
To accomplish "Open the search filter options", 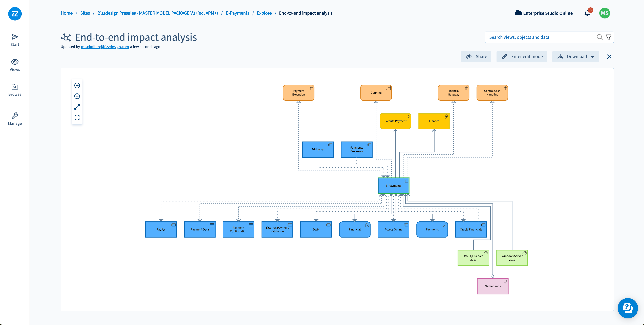I will tap(609, 37).
